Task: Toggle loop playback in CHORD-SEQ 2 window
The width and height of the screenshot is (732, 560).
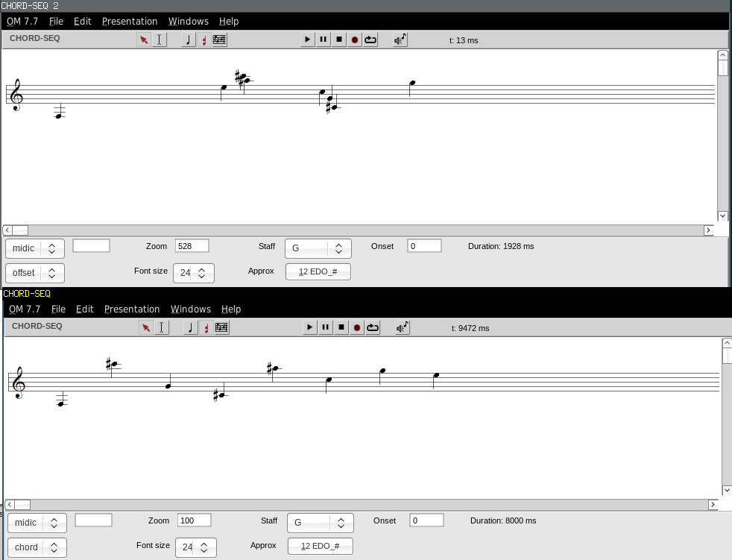Action: pyautogui.click(x=370, y=40)
